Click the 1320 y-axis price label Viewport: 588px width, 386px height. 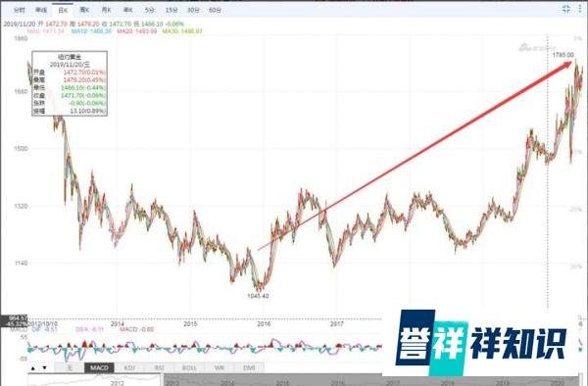pos(21,206)
